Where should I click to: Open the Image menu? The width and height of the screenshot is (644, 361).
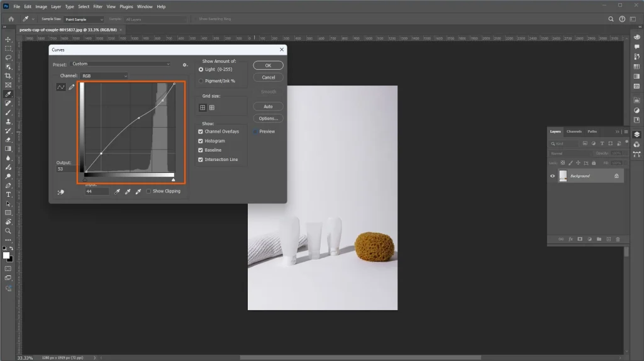41,6
